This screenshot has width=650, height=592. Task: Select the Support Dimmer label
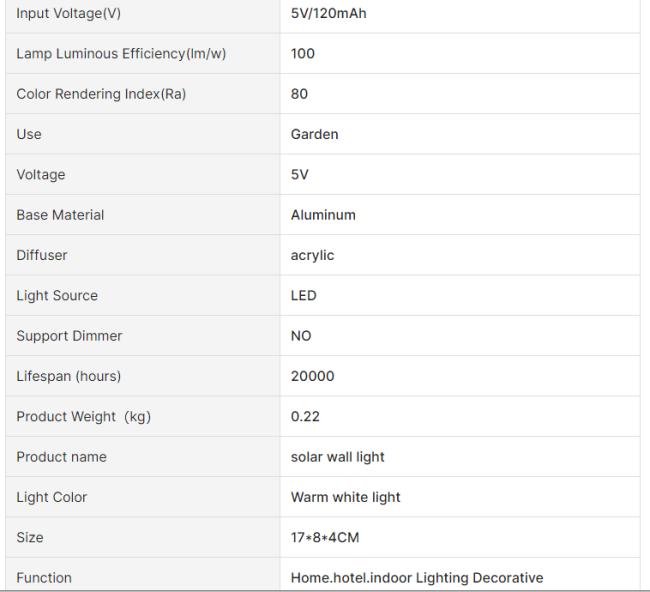69,335
